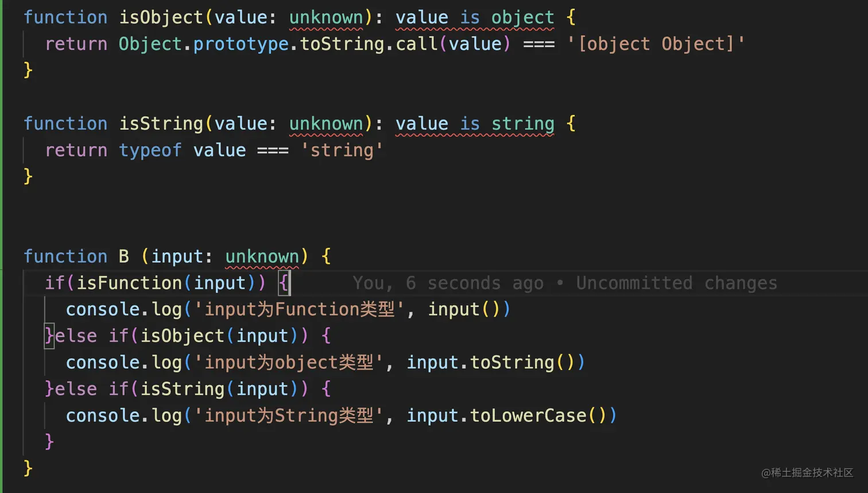The width and height of the screenshot is (868, 493).
Task: Click the toLowerCase method call on input
Action: tap(528, 415)
